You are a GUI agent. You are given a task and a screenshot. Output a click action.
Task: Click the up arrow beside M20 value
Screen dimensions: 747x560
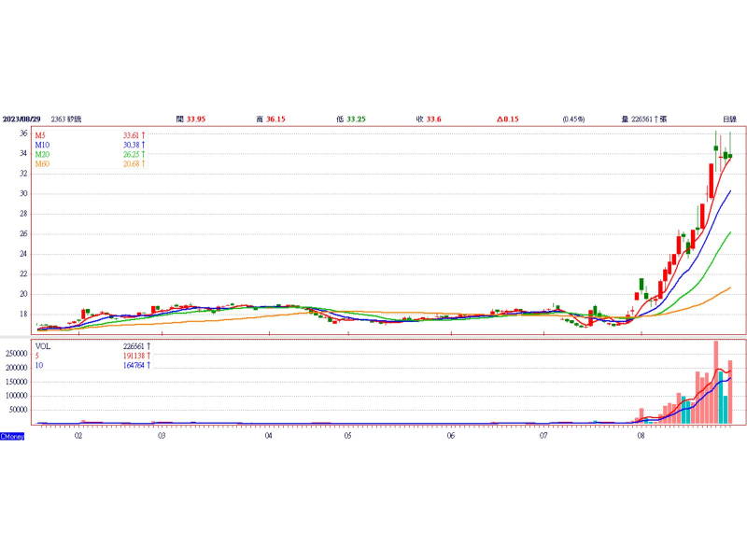click(144, 154)
